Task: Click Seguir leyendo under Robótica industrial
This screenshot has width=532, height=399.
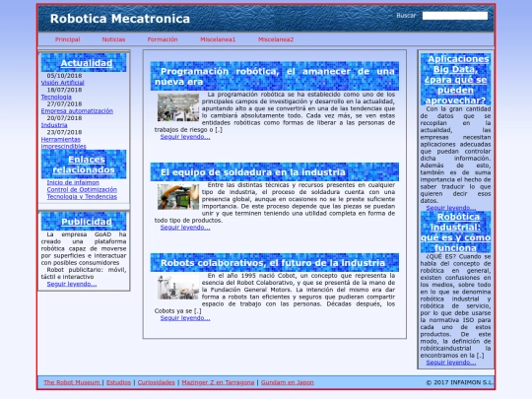Action: [x=451, y=363]
